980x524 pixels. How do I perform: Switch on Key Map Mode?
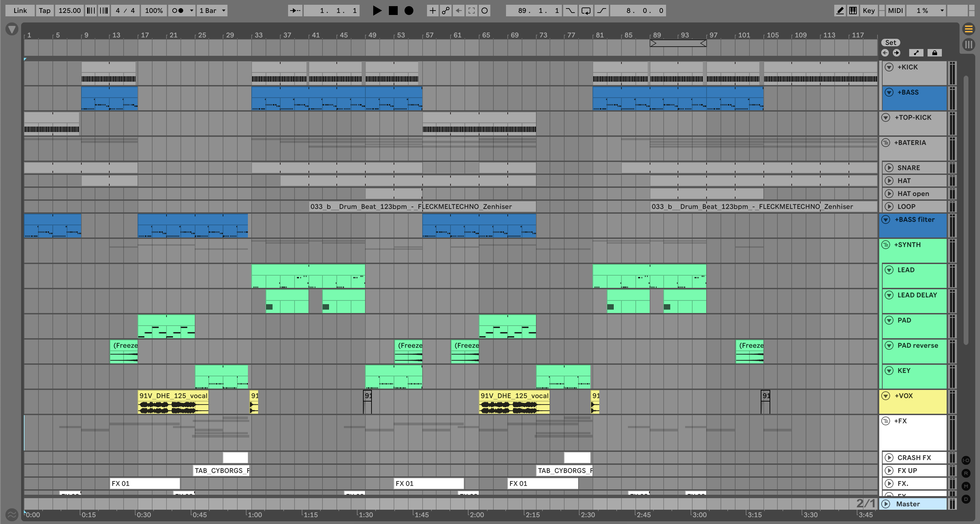pos(869,11)
